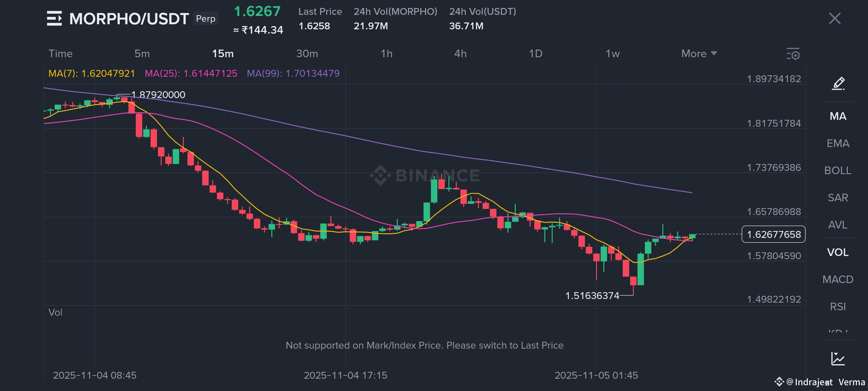The height and width of the screenshot is (391, 868).
Task: Click the chart analysis icon at bottom right
Action: pyautogui.click(x=838, y=359)
